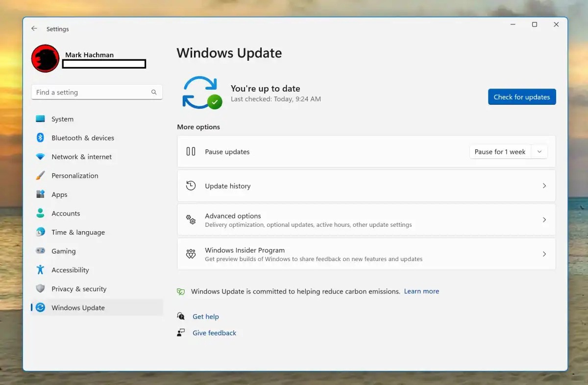The height and width of the screenshot is (385, 588).
Task: Open the System settings icon
Action: (40, 119)
